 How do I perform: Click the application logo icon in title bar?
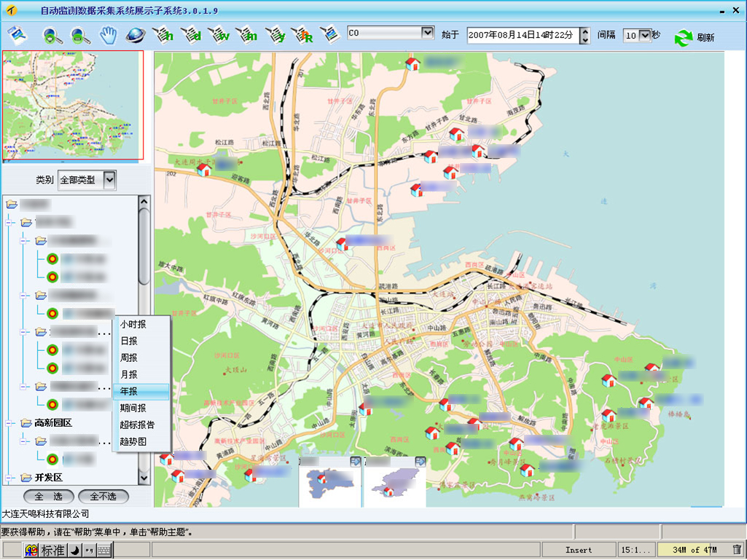point(10,10)
